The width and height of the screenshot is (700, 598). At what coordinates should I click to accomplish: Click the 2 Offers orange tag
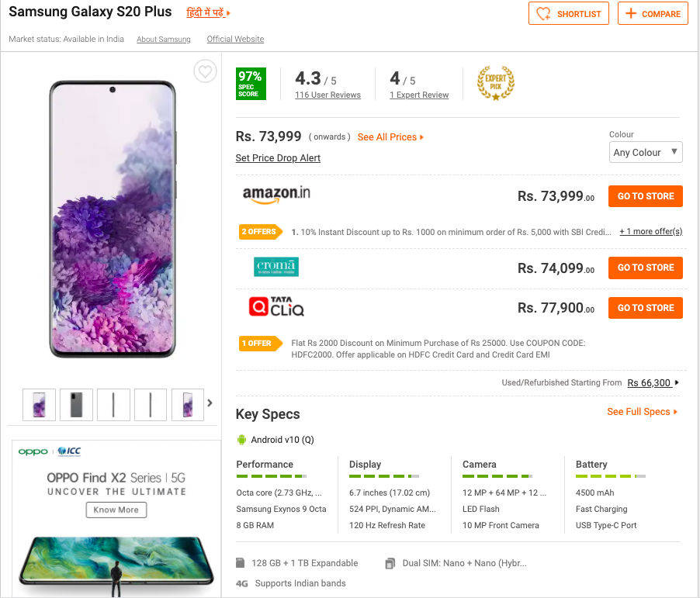[x=259, y=231]
